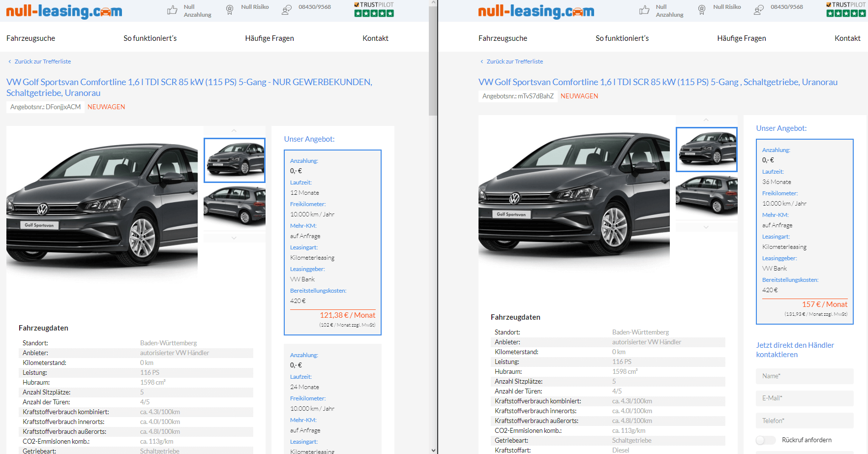The image size is (868, 454).
Task: Click 08450/9568 phone number in right window
Action: pos(787,7)
